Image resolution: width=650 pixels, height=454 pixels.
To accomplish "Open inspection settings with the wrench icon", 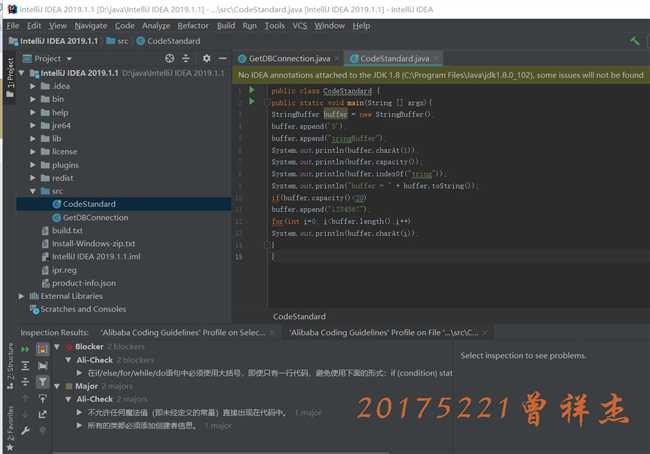I will click(x=25, y=431).
